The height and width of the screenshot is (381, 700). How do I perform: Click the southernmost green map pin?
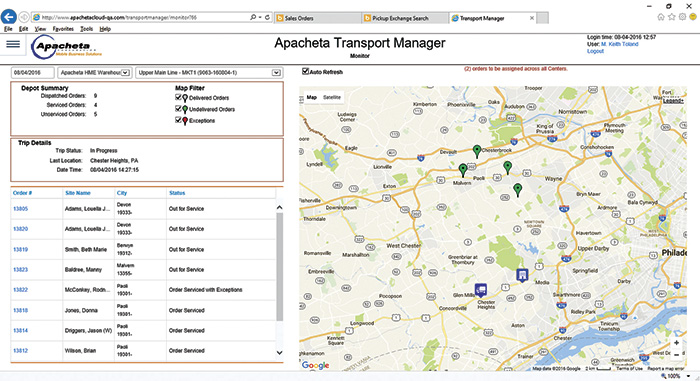tap(517, 190)
